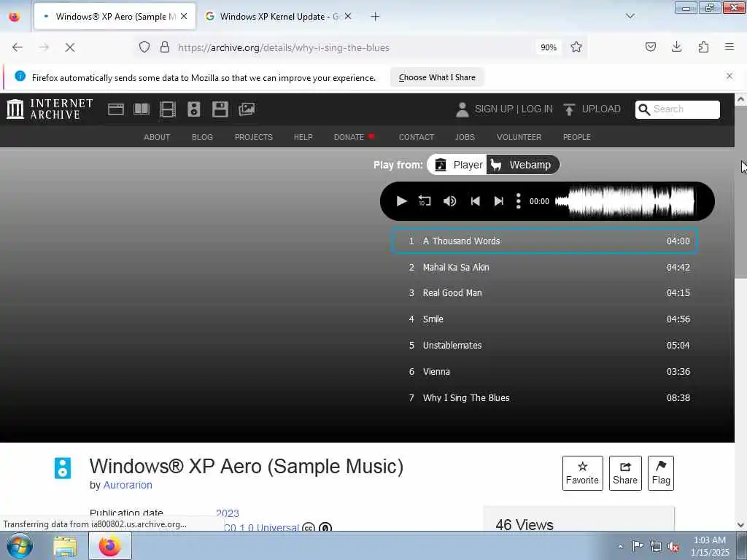Click the Firefox address bar
Viewport: 747px width, 560px height.
coord(352,47)
